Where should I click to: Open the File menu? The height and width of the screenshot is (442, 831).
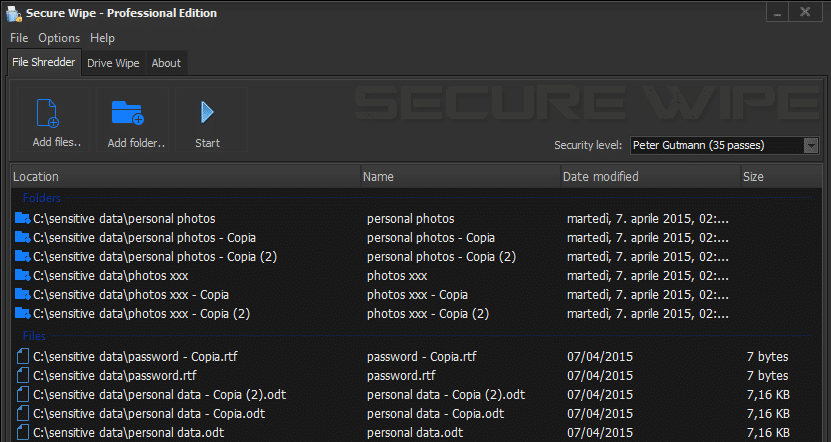click(19, 38)
